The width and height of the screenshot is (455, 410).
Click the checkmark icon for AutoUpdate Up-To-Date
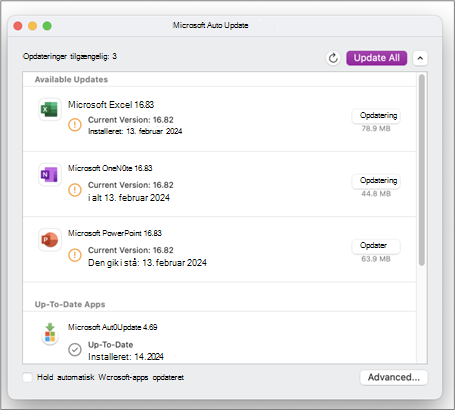tap(75, 350)
